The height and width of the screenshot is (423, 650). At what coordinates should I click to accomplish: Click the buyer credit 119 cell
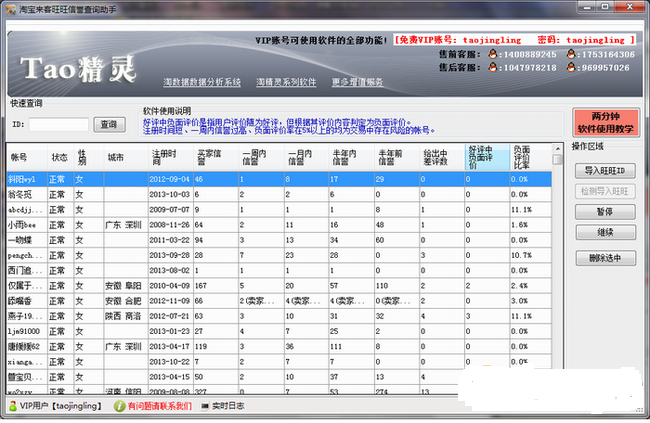tap(216, 346)
